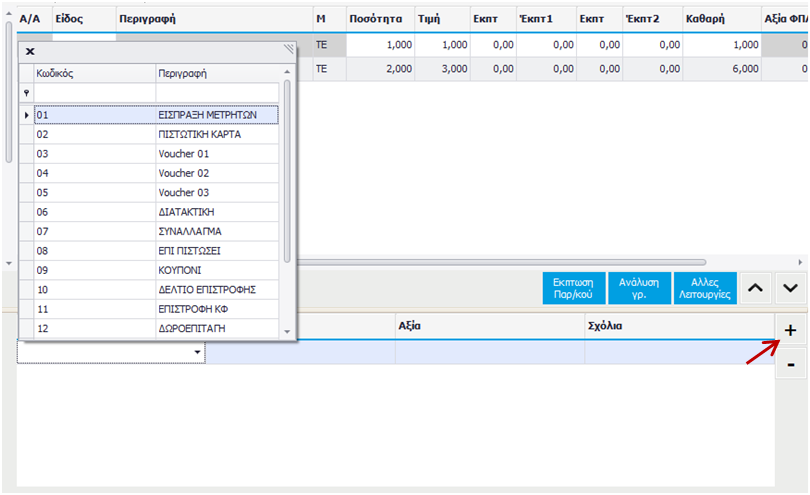Click the Σχόλια cell in payment row
Image resolution: width=810 pixels, height=495 pixels.
[x=678, y=352]
